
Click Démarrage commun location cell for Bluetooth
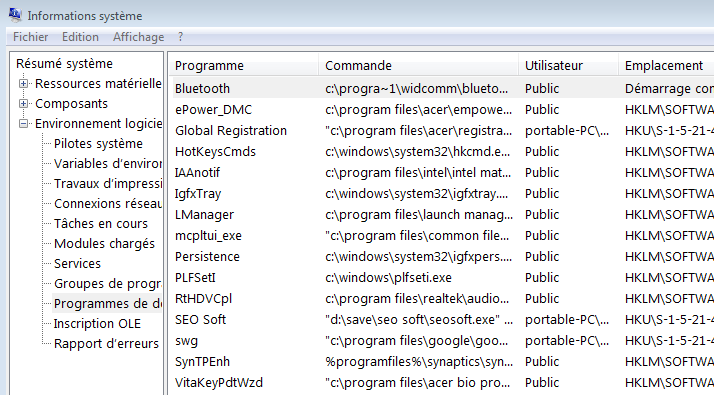(x=669, y=88)
